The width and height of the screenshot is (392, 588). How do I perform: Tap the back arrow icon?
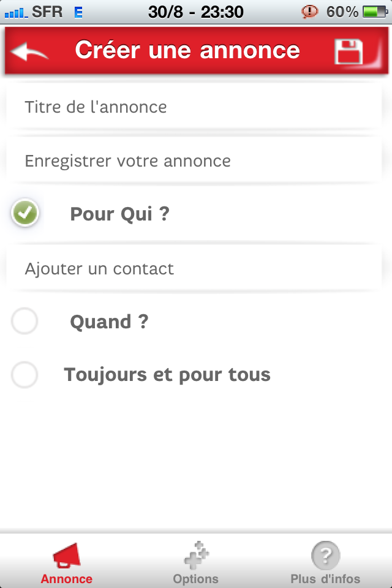point(29,51)
